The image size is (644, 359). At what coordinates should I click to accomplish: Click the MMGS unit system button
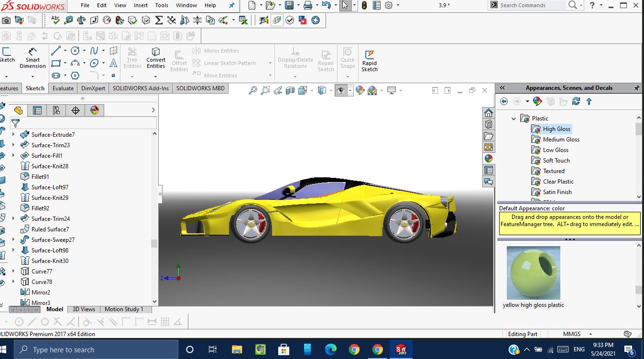572,334
